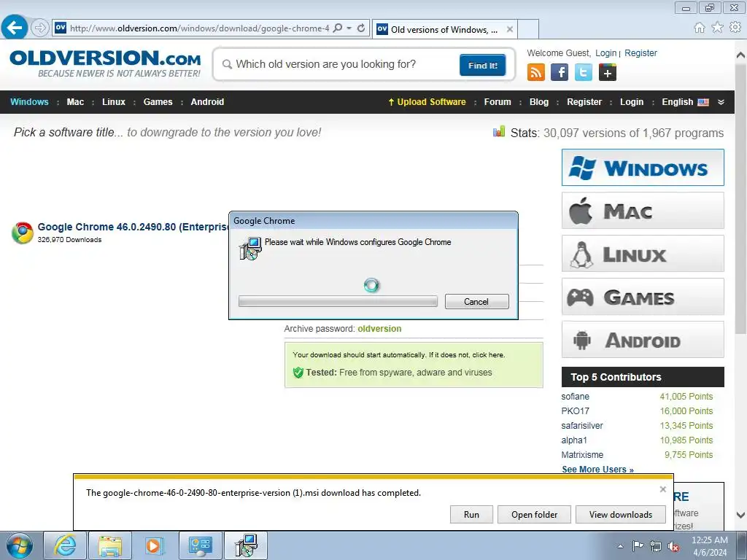This screenshot has height=560, width=747.
Task: Open the Windows Start orb
Action: [x=20, y=545]
